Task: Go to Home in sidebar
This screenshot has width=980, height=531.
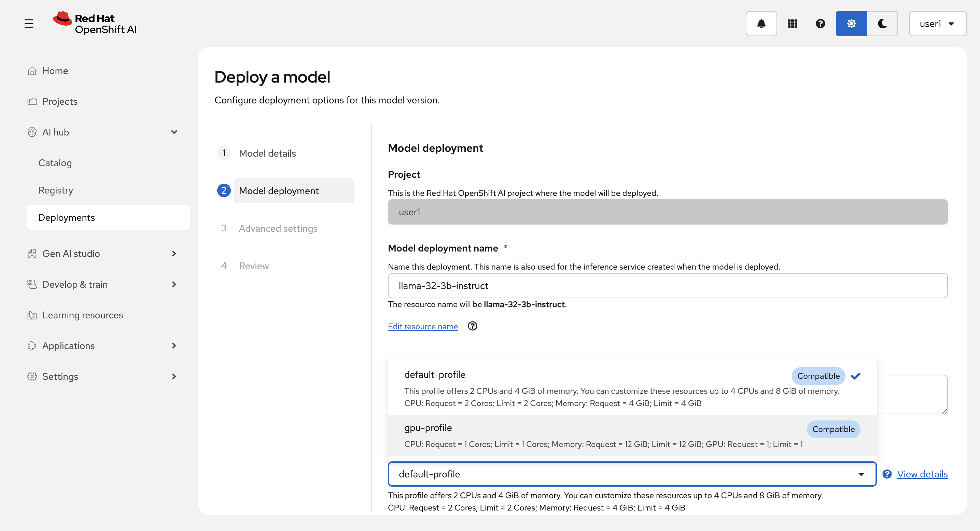Action: pyautogui.click(x=55, y=71)
